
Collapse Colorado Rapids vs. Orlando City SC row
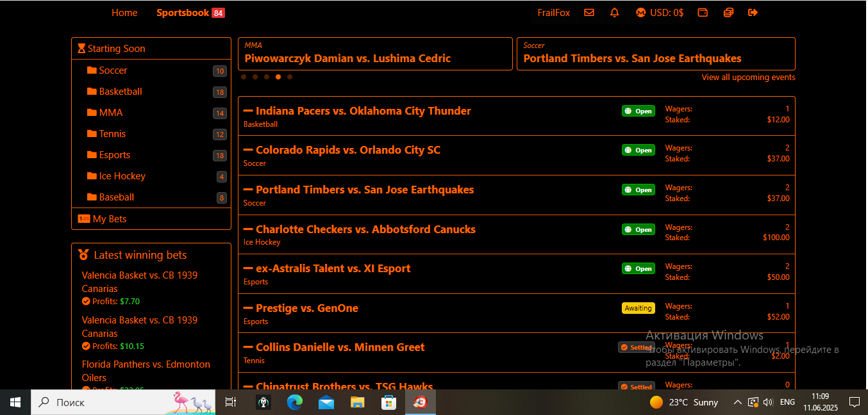tap(248, 150)
